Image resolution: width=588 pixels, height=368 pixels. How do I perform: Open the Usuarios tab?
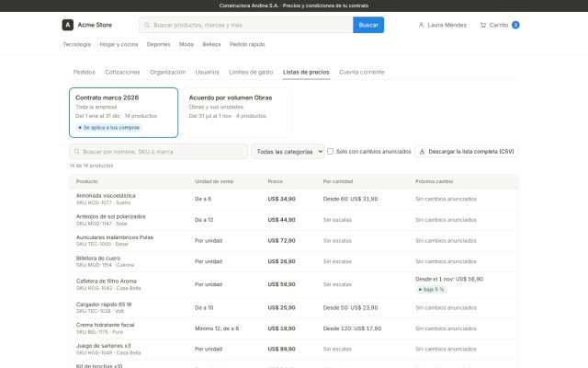pos(207,72)
